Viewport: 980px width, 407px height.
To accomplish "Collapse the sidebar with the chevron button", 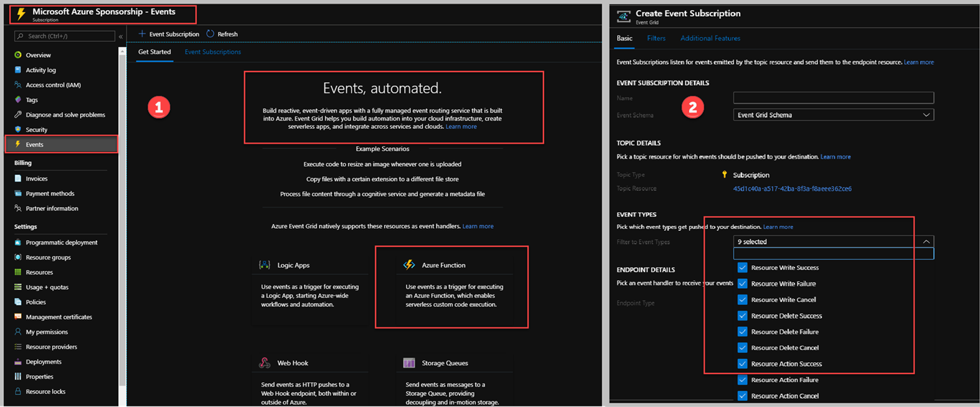I will [x=121, y=37].
